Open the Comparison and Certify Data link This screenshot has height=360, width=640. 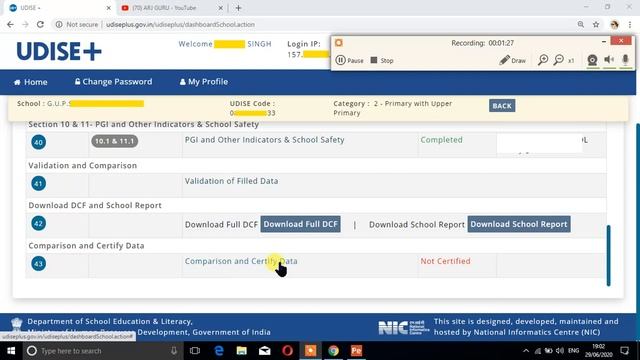[x=241, y=261]
